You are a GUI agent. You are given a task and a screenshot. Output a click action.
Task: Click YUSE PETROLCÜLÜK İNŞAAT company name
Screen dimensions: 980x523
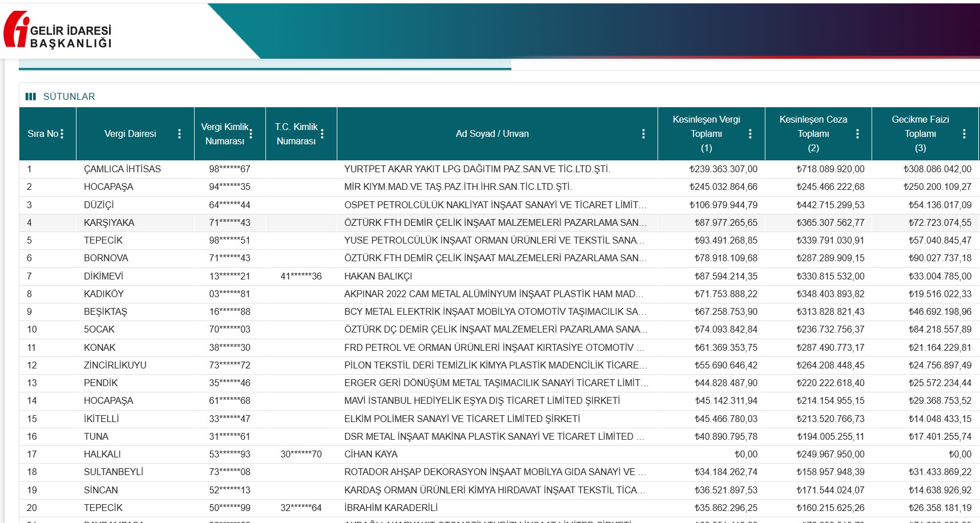pyautogui.click(x=494, y=240)
